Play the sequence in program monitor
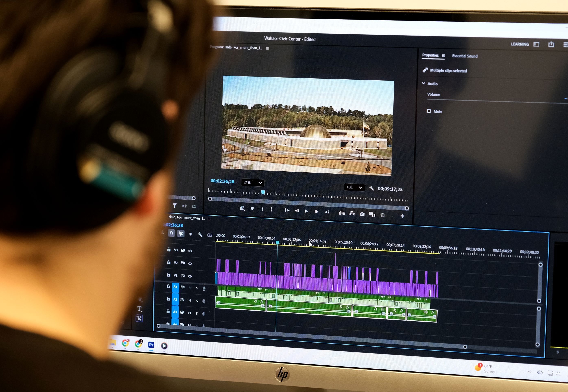Viewport: 568px width, 392px height. click(x=307, y=211)
